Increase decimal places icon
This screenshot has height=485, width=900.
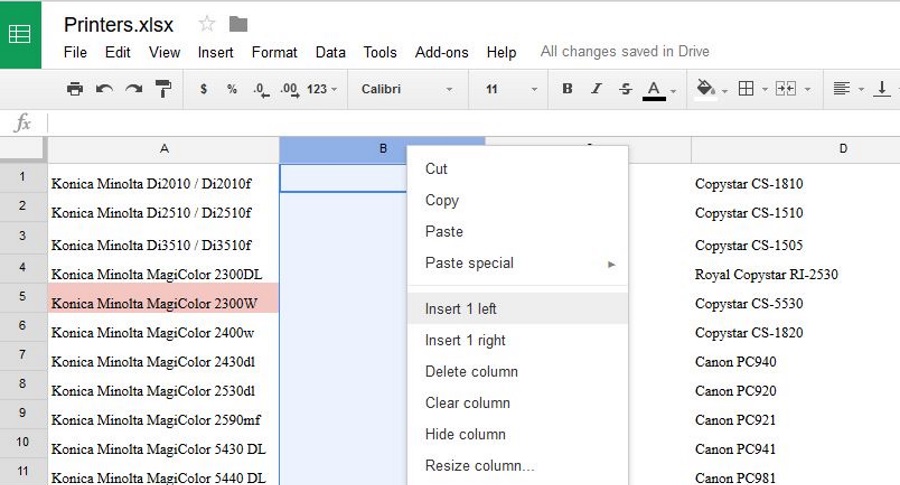pyautogui.click(x=289, y=90)
